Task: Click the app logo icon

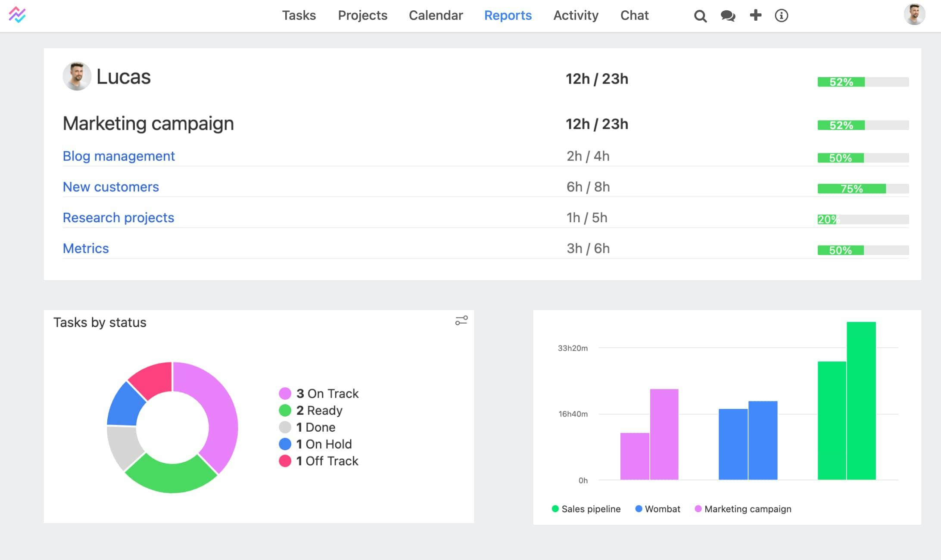Action: [17, 15]
